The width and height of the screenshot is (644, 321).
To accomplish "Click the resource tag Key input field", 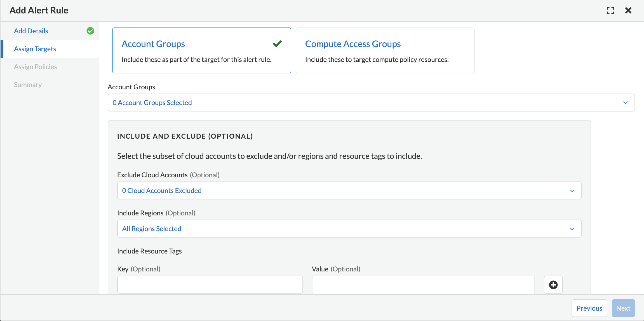I will 210,285.
